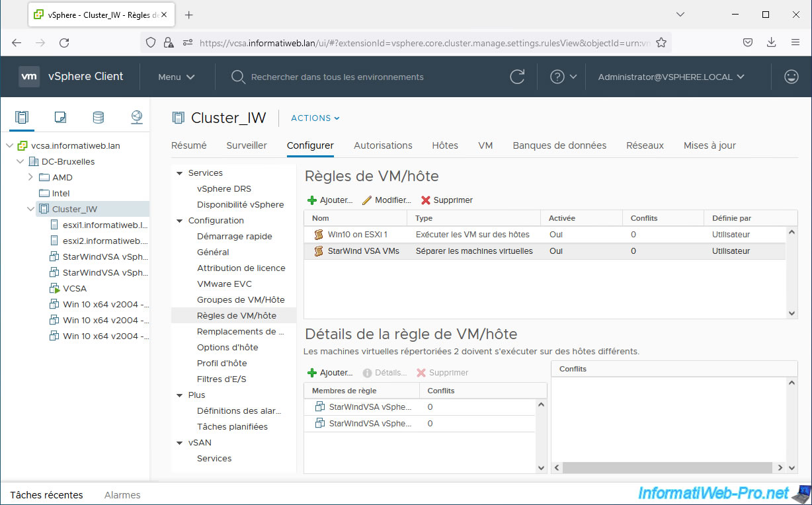Open the Hosts and Clusters inventory view icon
Screen dimensions: 812x505
point(22,118)
